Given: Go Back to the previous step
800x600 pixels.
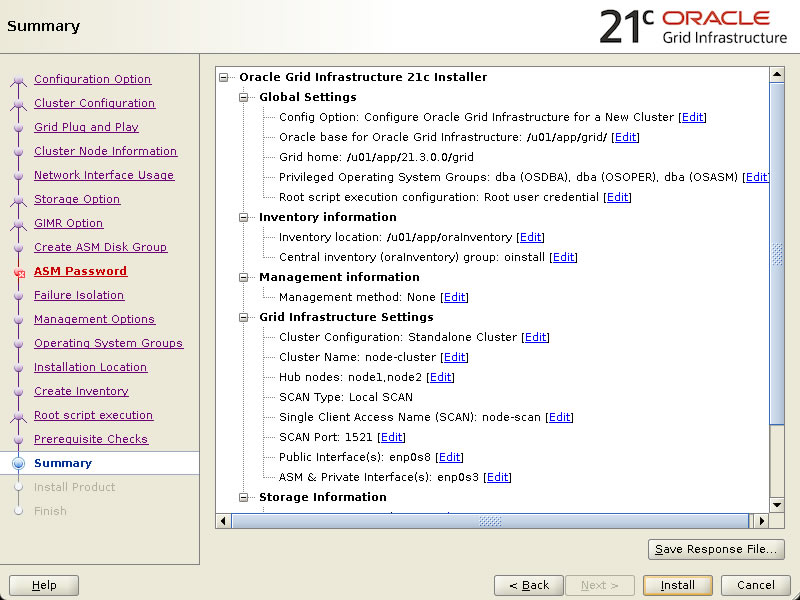Looking at the screenshot, I should [x=529, y=585].
